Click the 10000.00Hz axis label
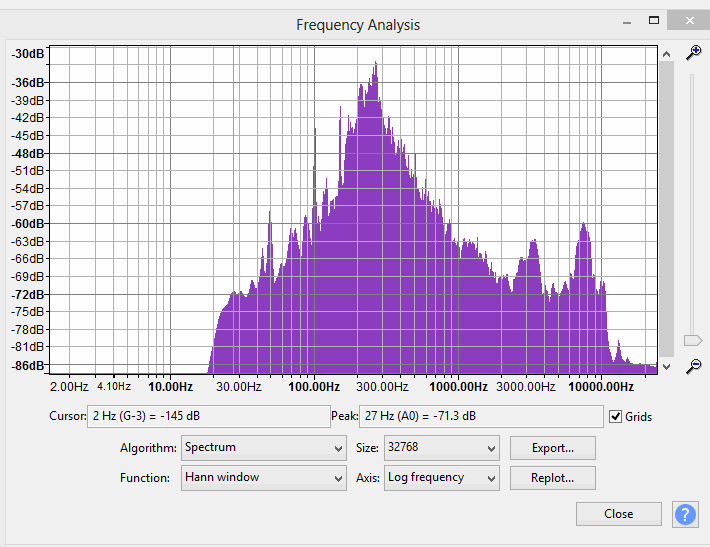Screen dimensions: 710x547 tap(601, 387)
